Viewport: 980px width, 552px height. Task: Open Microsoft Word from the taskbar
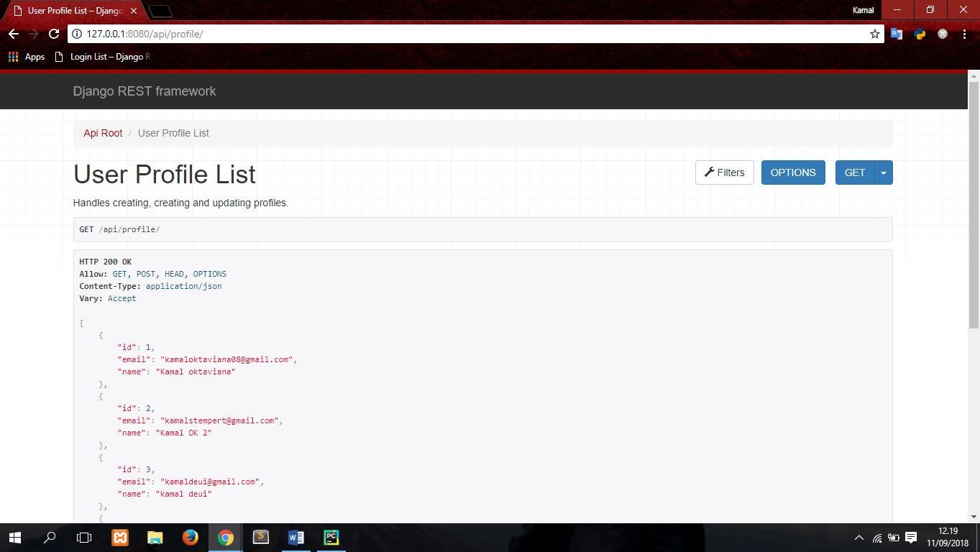click(x=296, y=538)
